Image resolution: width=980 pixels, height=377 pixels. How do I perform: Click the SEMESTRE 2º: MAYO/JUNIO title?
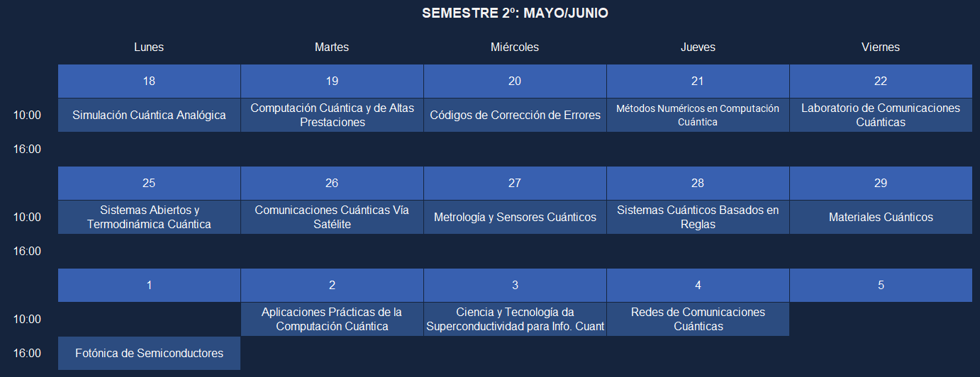[x=515, y=13]
